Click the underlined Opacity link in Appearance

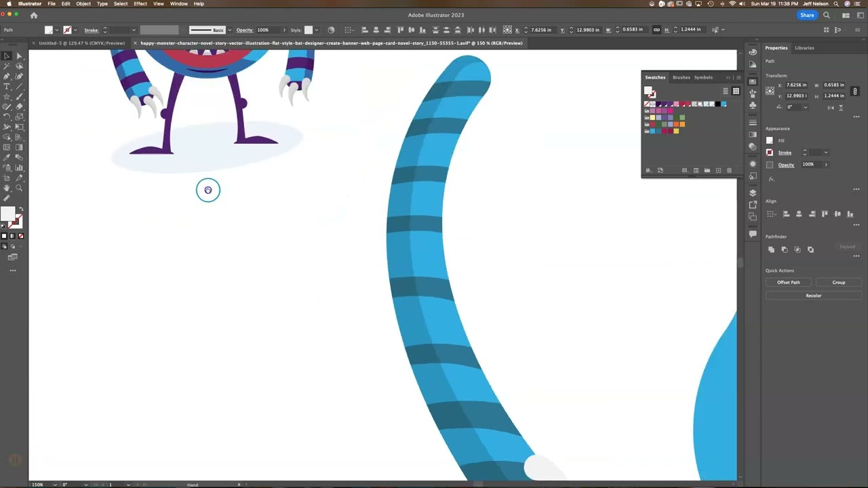786,165
